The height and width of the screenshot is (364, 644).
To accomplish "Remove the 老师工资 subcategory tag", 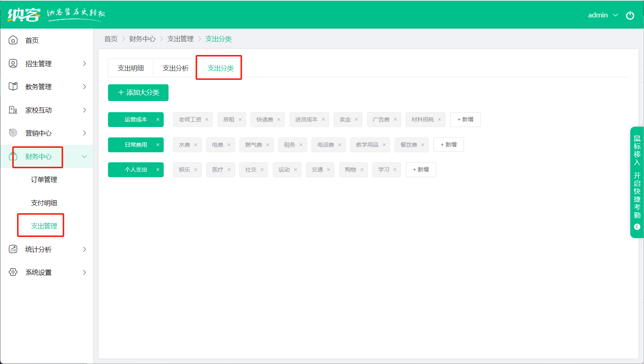I will pos(207,120).
